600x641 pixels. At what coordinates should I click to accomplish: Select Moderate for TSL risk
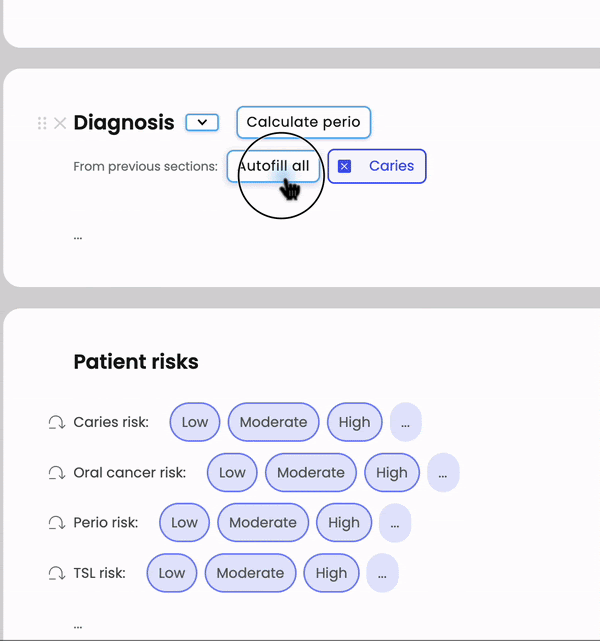[250, 573]
